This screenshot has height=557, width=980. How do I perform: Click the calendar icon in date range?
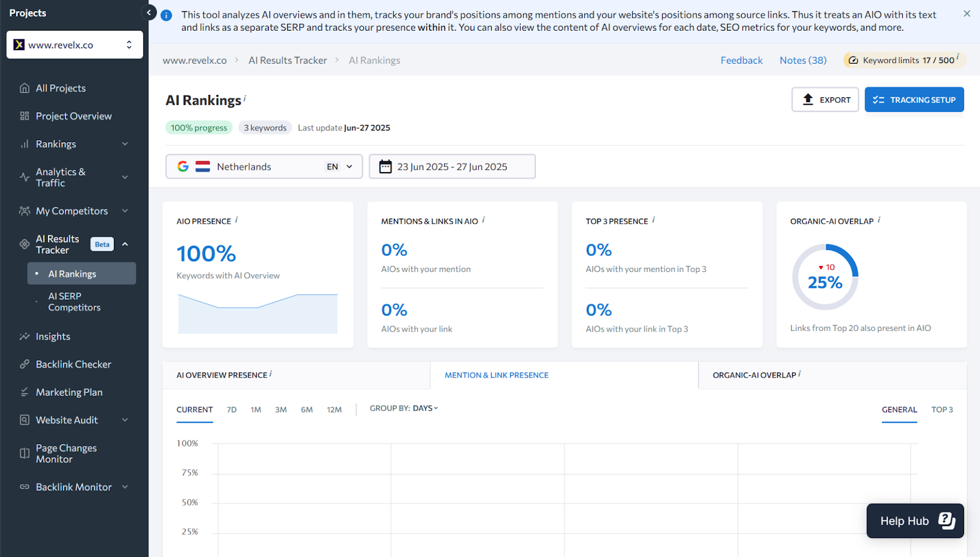point(385,167)
